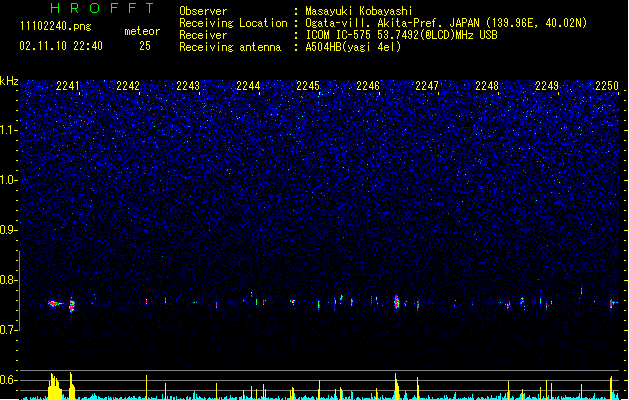Viewport: 629px width, 400px height.
Task: Click the 2247 time marker
Action: coord(427,86)
